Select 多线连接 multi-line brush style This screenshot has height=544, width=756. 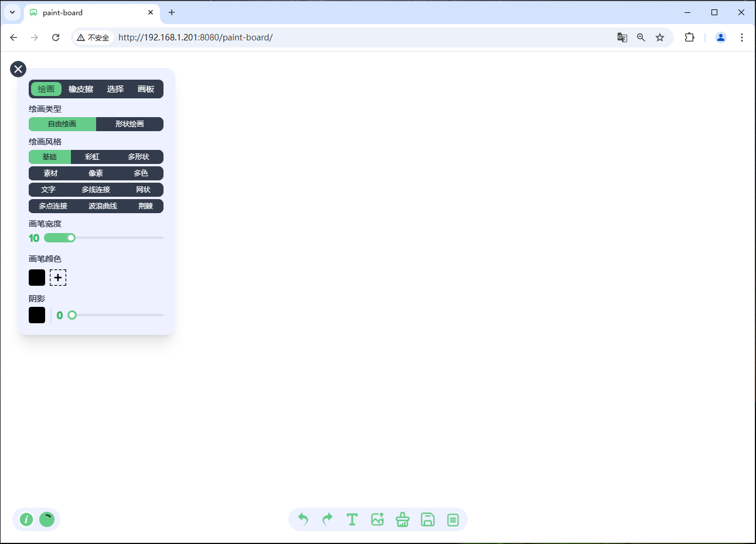point(96,190)
